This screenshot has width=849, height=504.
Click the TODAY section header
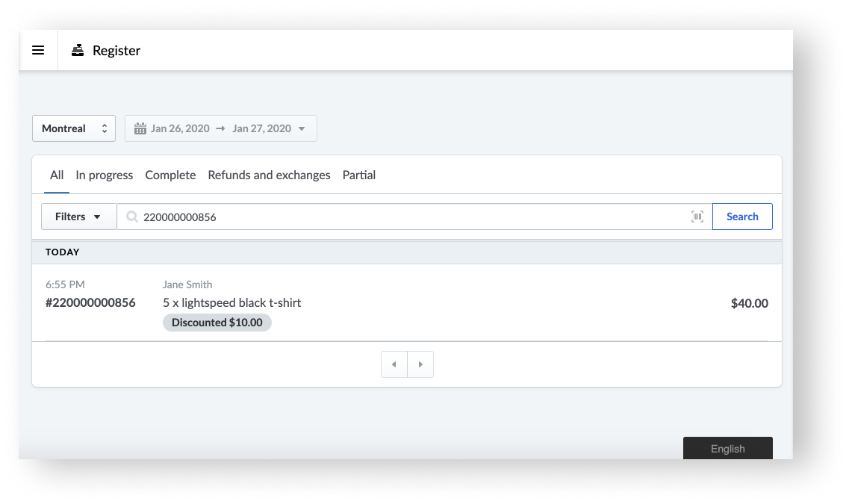click(x=62, y=252)
